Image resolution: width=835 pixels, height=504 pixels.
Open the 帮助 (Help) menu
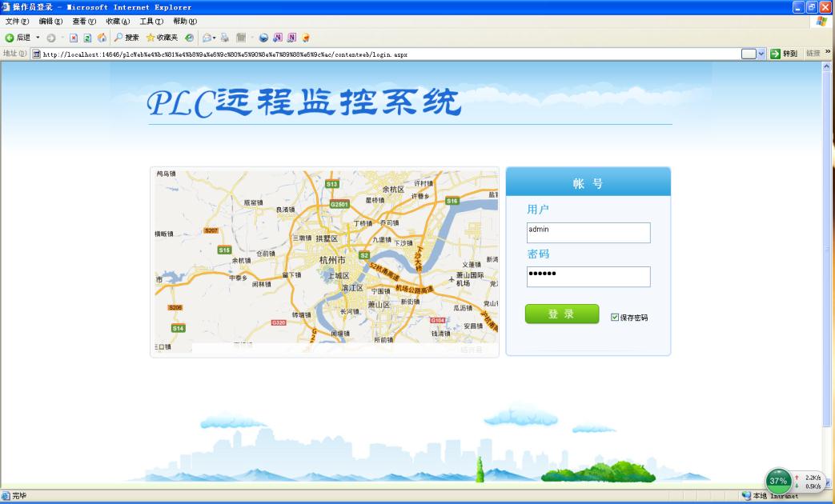(x=185, y=22)
